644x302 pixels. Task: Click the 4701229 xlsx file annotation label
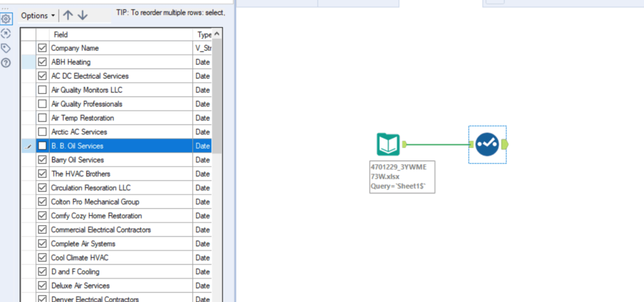click(402, 177)
